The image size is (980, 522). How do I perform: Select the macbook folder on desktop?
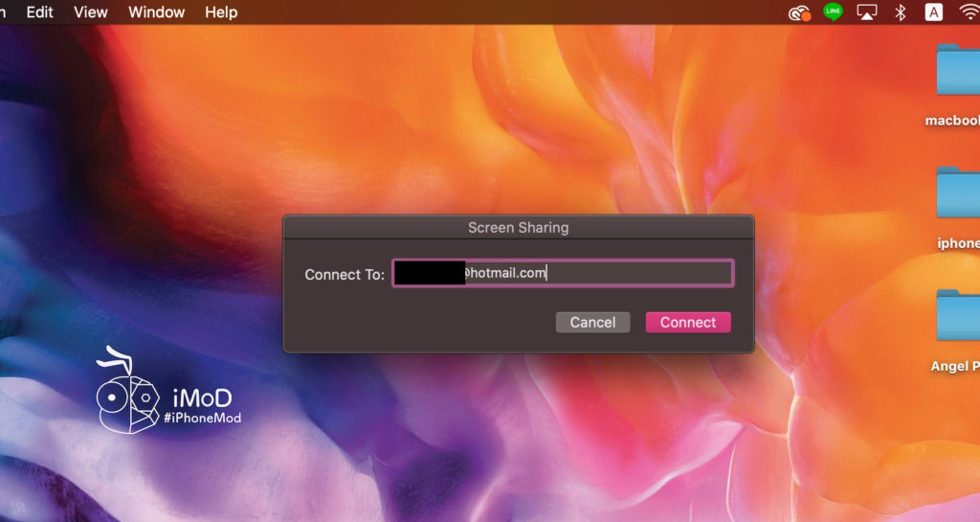957,69
